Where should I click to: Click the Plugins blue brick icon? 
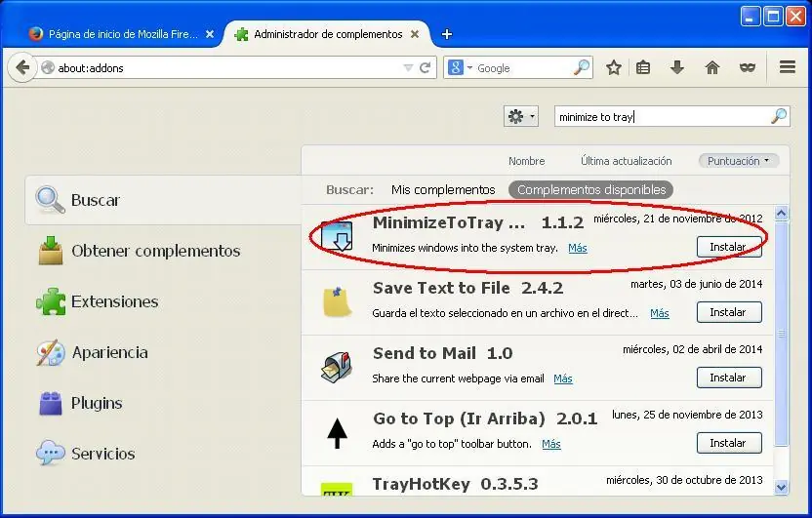51,403
